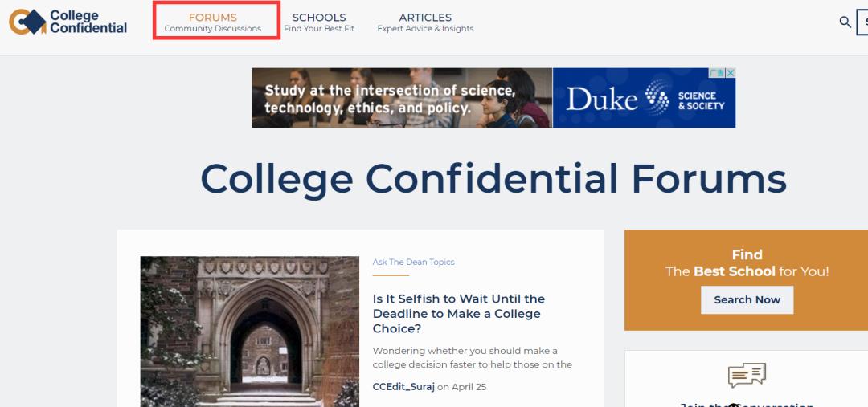Open the 'Is It Selfish to Wait' article
This screenshot has width=868, height=407.
(459, 313)
